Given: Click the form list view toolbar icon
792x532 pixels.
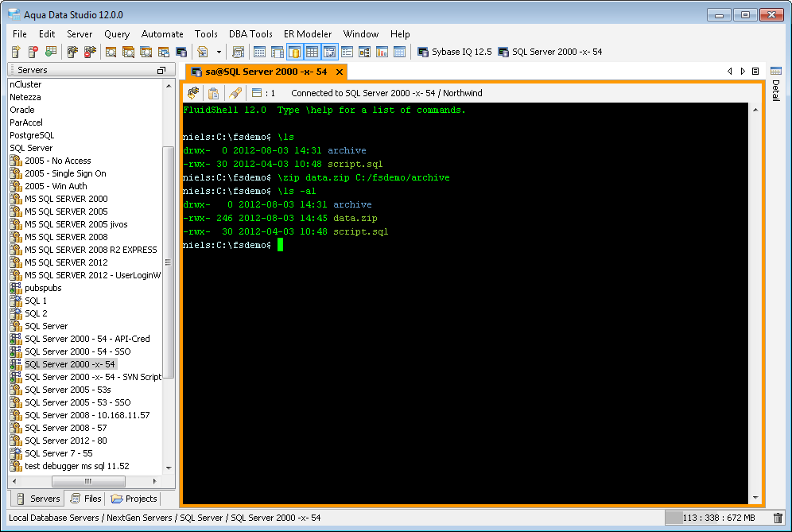Looking at the screenshot, I should (x=347, y=52).
